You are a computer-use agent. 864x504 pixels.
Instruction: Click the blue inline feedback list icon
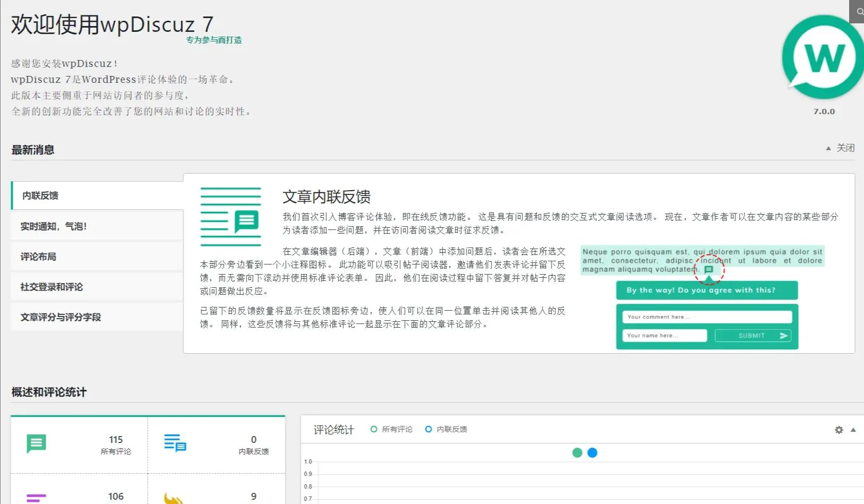pos(175,443)
